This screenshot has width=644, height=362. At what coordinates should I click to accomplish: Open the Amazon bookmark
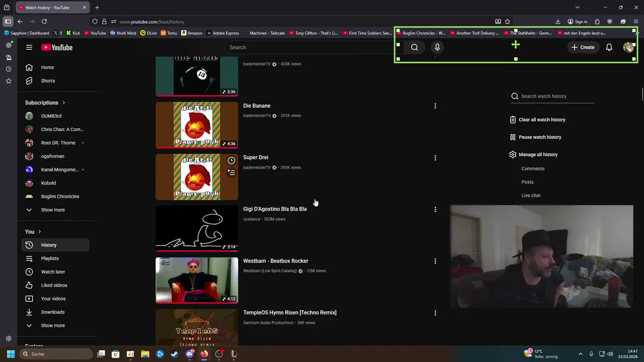[191, 33]
